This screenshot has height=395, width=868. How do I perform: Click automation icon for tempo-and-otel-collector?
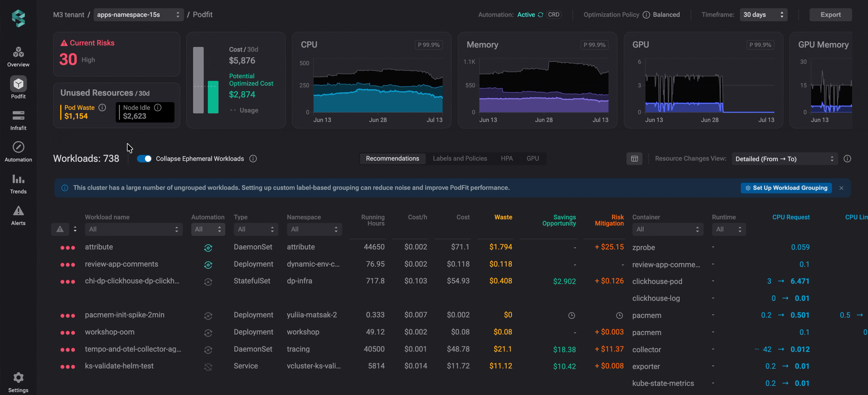208,350
